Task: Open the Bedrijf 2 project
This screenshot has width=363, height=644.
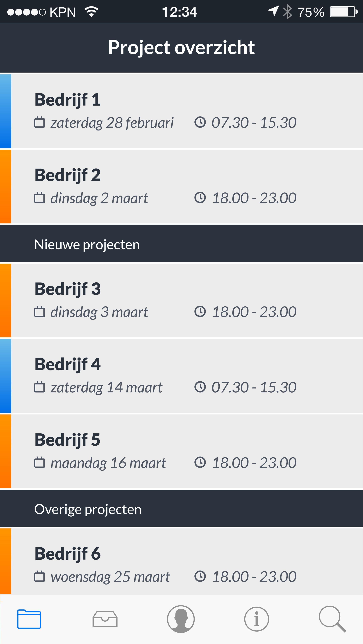Action: click(x=175, y=186)
